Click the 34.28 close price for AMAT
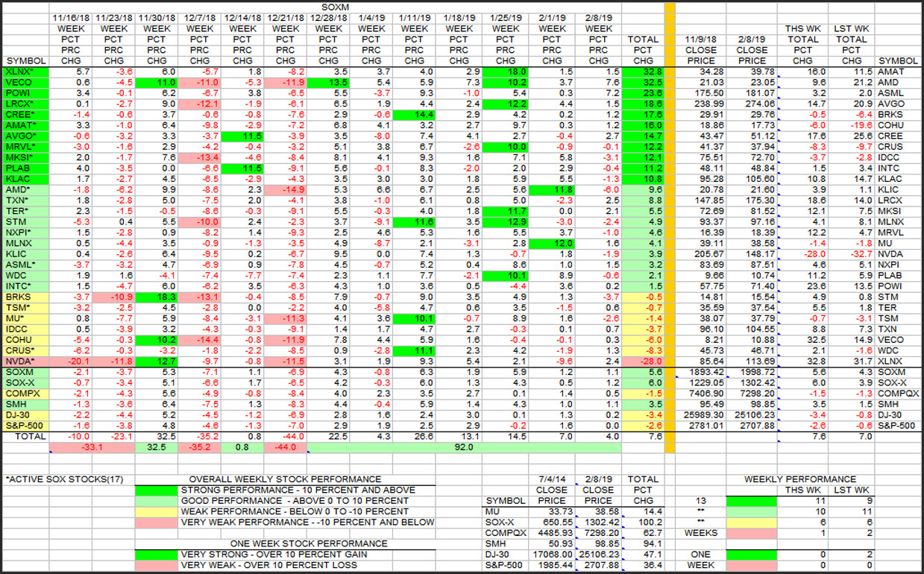This screenshot has width=924, height=574. click(702, 72)
